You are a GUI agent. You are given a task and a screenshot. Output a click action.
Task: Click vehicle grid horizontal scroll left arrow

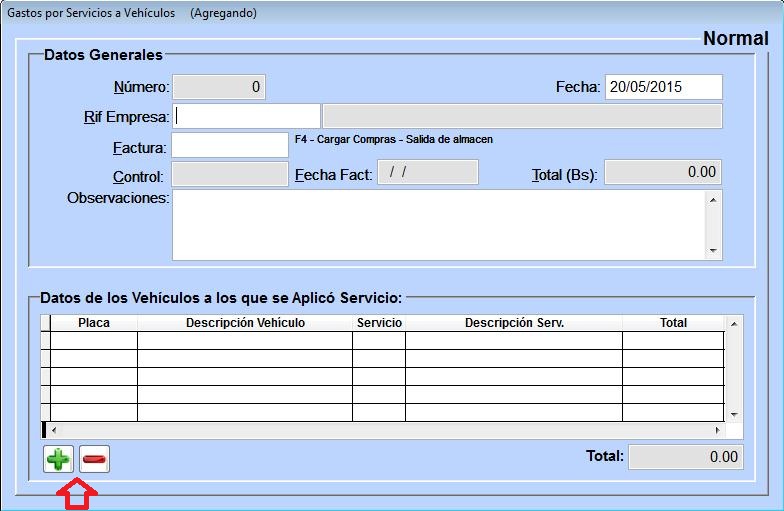[53, 430]
